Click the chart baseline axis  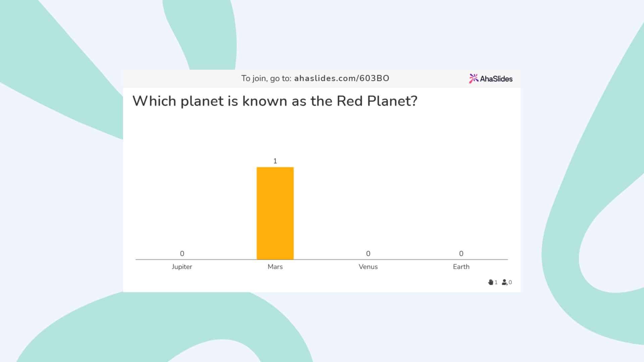point(322,259)
